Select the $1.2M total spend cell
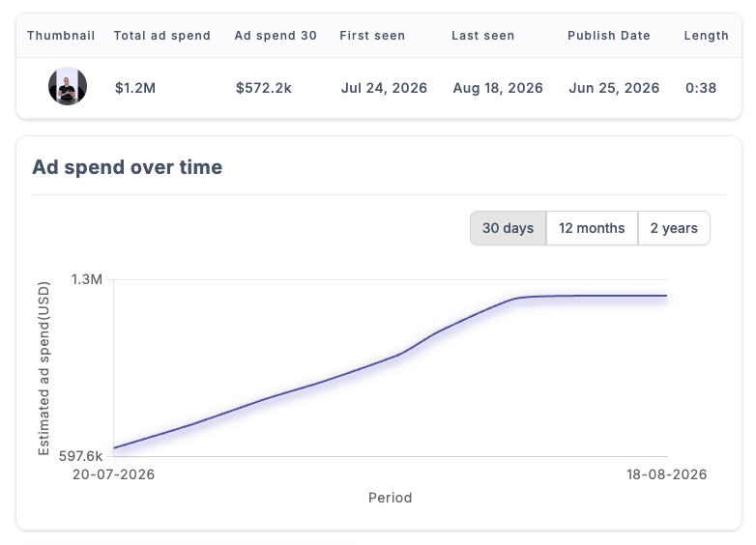The image size is (756, 545). tap(135, 88)
